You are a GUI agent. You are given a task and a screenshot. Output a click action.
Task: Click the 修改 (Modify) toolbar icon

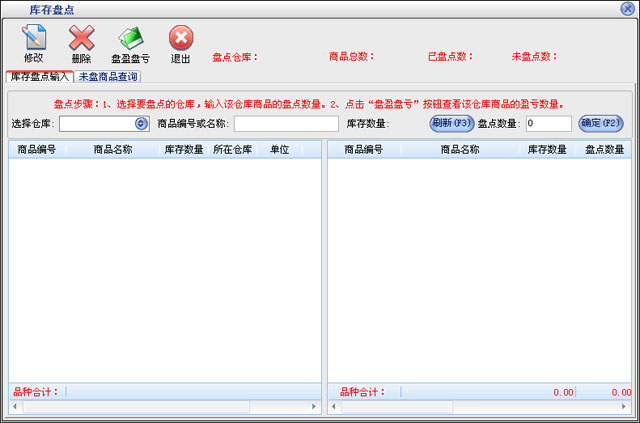34,39
